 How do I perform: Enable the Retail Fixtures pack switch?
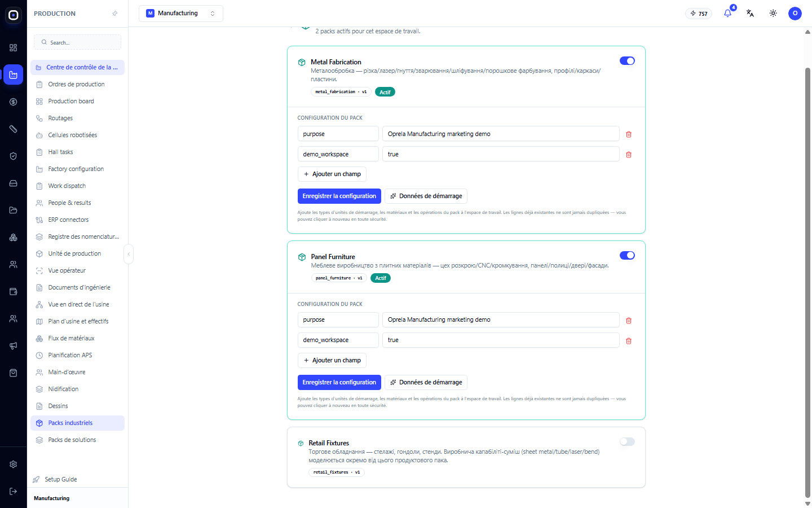(627, 441)
